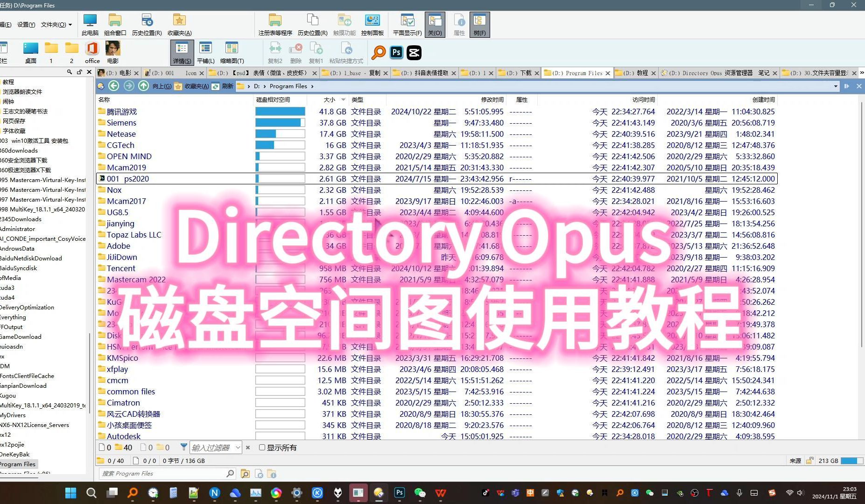Go forward with the green right arrow
The image size is (865, 504).
[x=129, y=86]
